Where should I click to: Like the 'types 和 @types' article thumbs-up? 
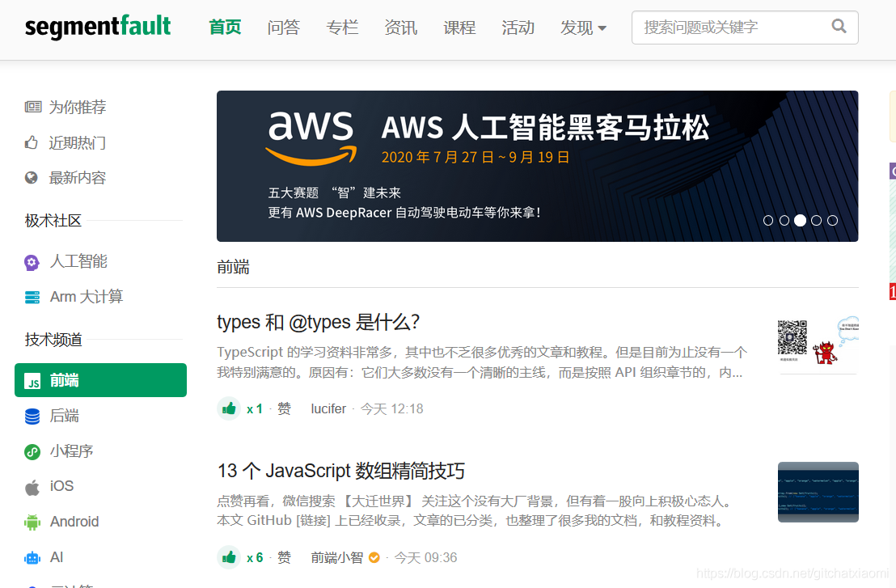click(229, 408)
